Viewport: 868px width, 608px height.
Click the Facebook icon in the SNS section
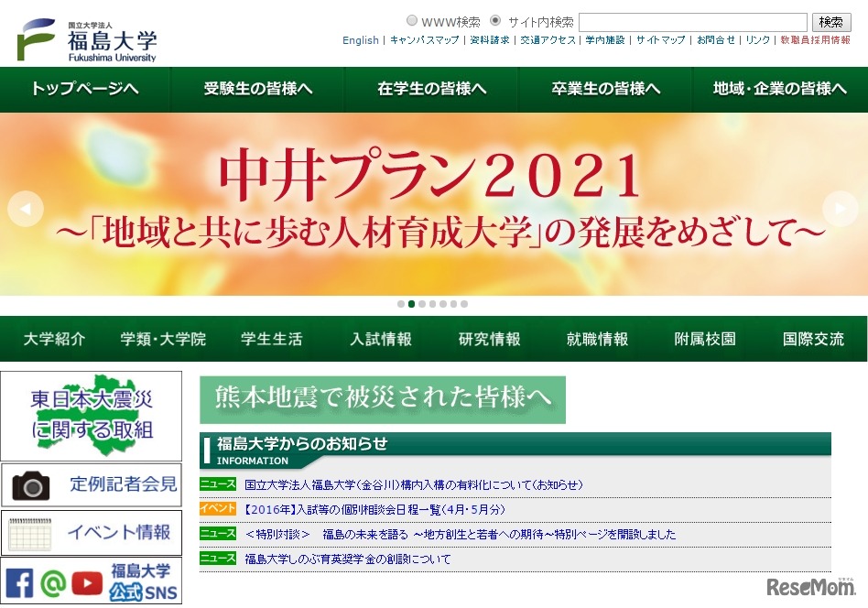18,581
